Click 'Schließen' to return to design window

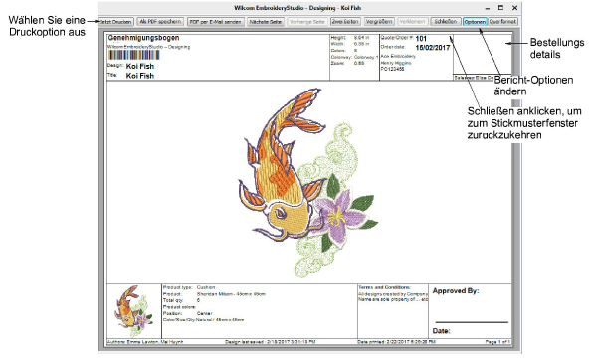(446, 22)
